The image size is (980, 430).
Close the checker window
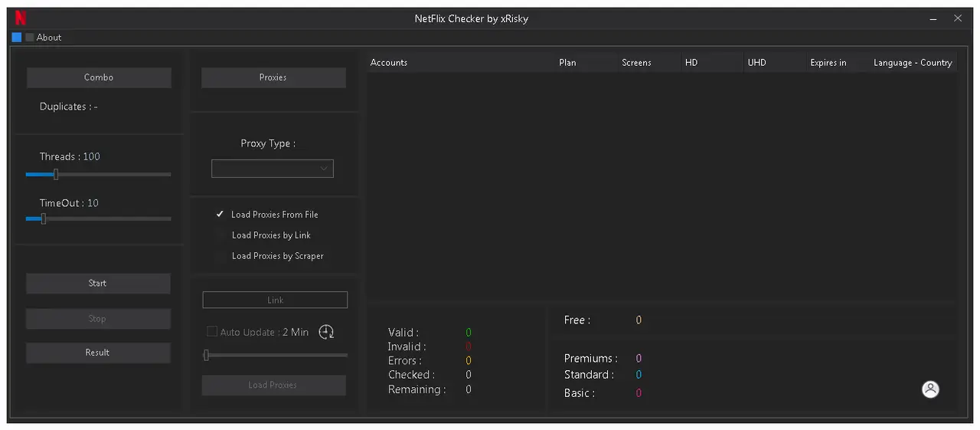point(958,19)
